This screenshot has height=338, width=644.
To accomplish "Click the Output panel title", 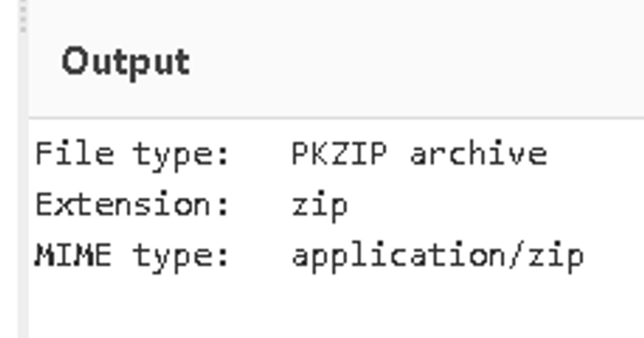I will (126, 62).
